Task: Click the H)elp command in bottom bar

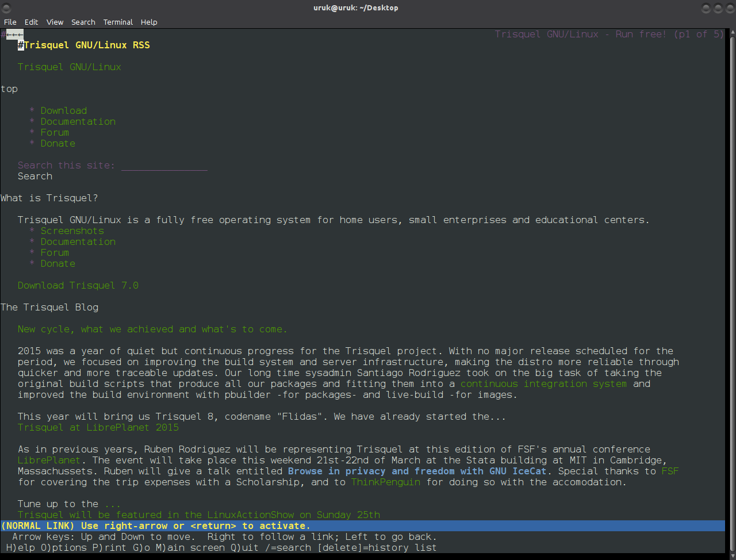Action: [x=21, y=547]
